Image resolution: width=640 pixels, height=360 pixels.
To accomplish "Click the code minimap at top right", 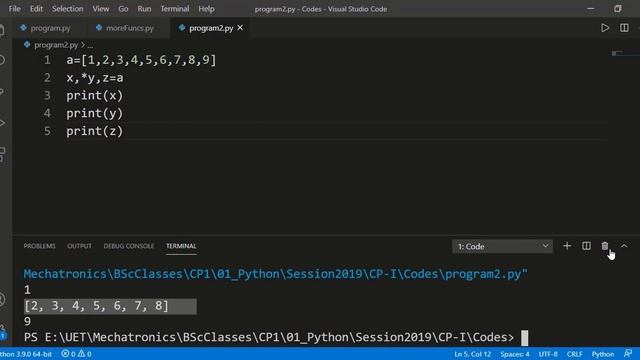I will tap(624, 53).
